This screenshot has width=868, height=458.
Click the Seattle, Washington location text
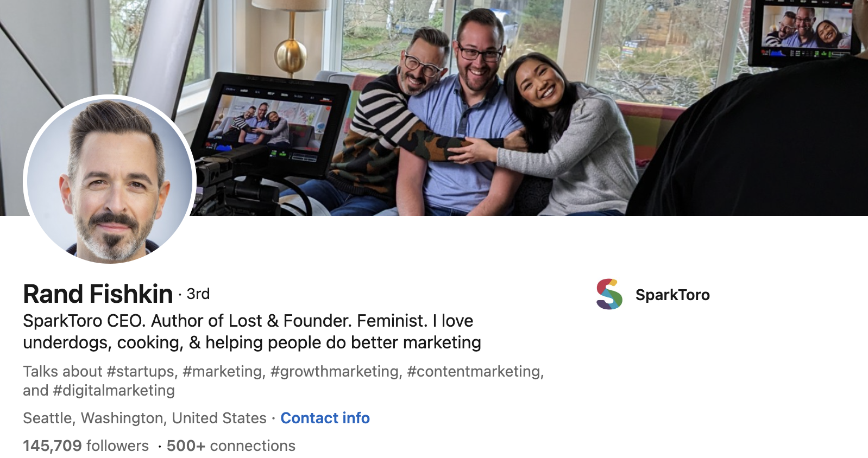click(x=144, y=418)
